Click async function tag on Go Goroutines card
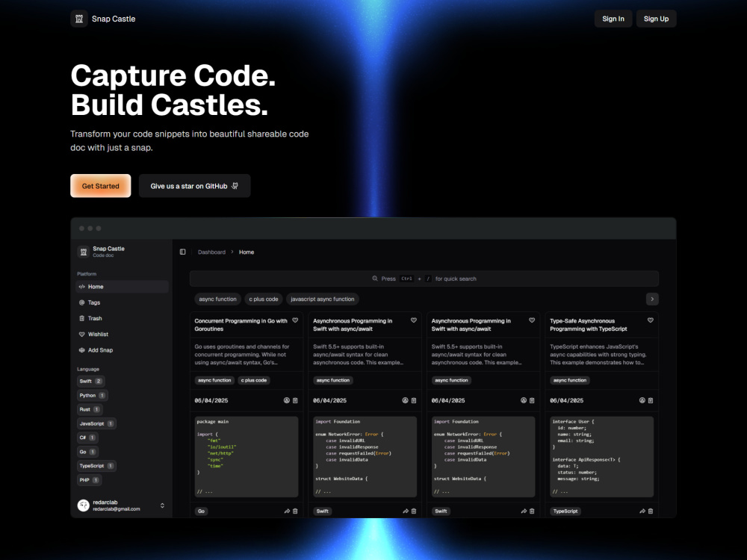Image resolution: width=747 pixels, height=560 pixels. tap(214, 380)
